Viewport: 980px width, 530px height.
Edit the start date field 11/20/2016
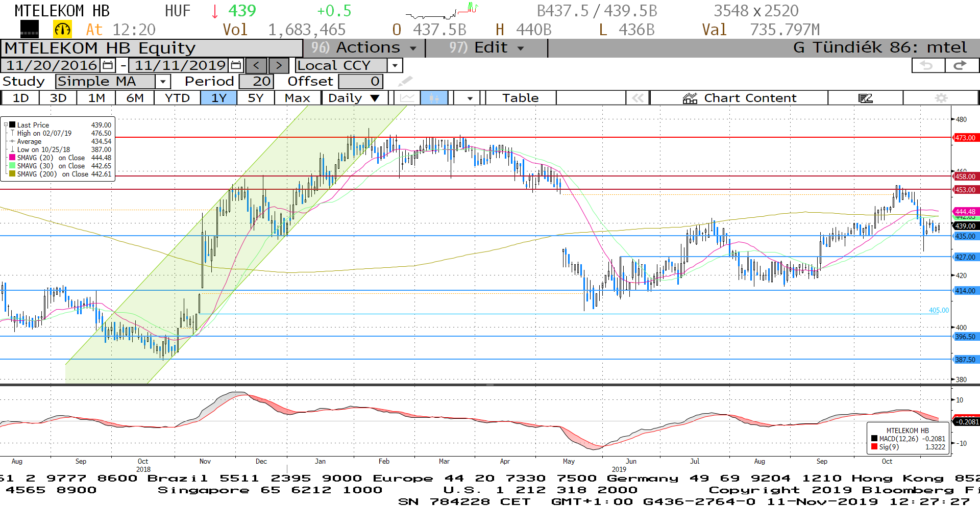(52, 65)
